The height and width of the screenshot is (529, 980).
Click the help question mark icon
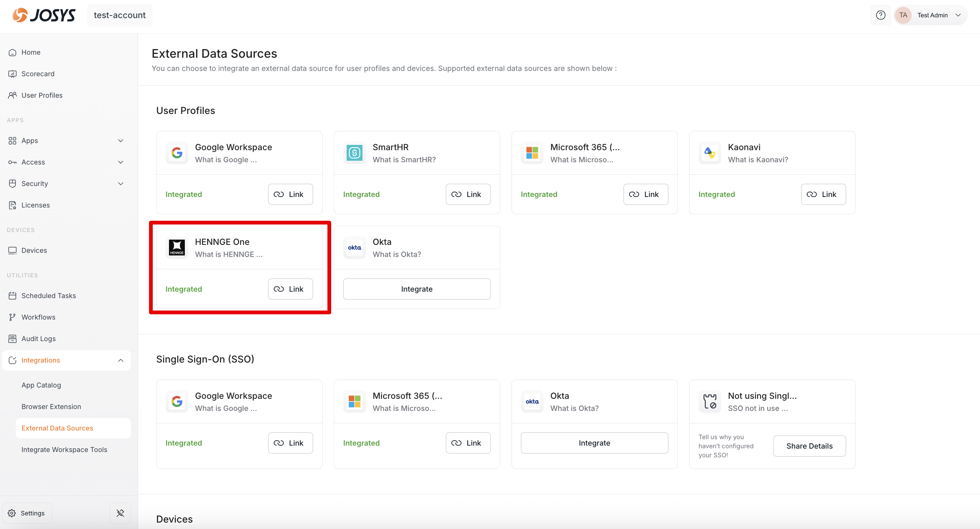point(880,15)
